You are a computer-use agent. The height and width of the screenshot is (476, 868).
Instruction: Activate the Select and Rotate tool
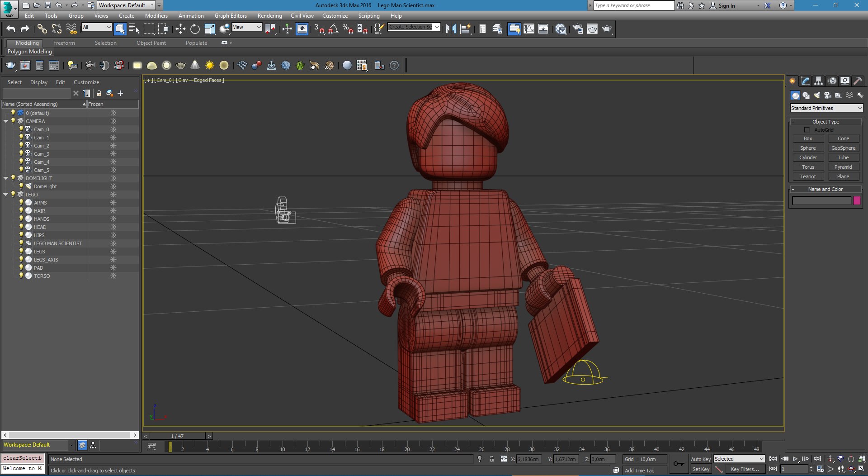[x=195, y=29]
